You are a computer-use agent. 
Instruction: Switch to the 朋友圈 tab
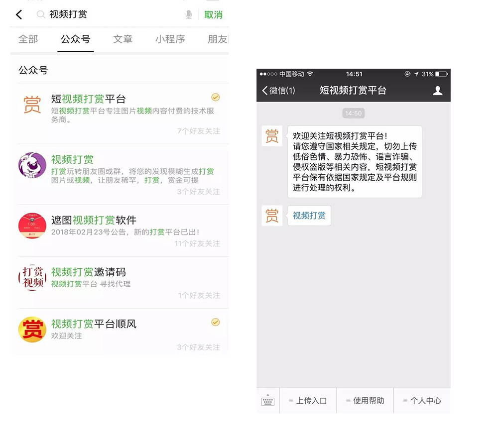click(218, 39)
